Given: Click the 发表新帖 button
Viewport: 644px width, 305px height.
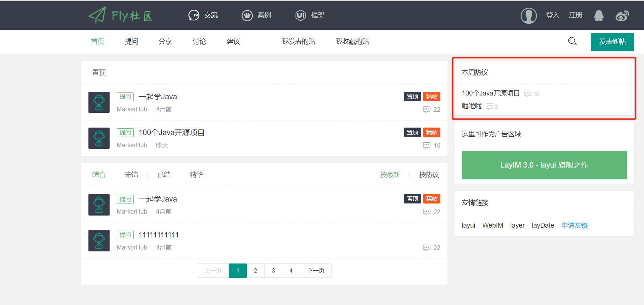Looking at the screenshot, I should [612, 42].
